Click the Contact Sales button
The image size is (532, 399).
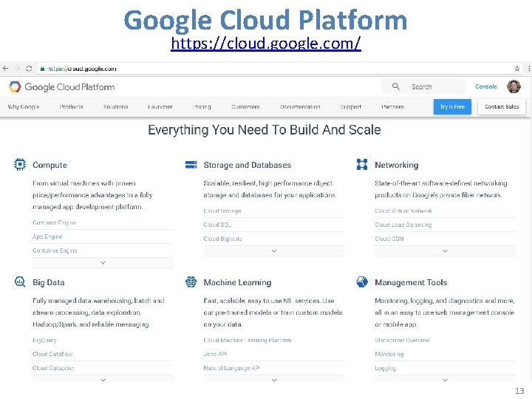[x=502, y=106]
